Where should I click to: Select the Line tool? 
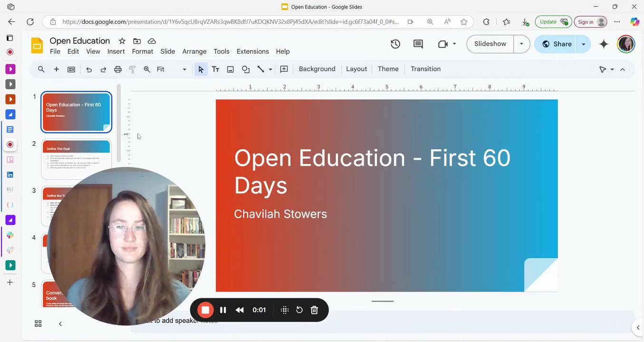coord(260,69)
